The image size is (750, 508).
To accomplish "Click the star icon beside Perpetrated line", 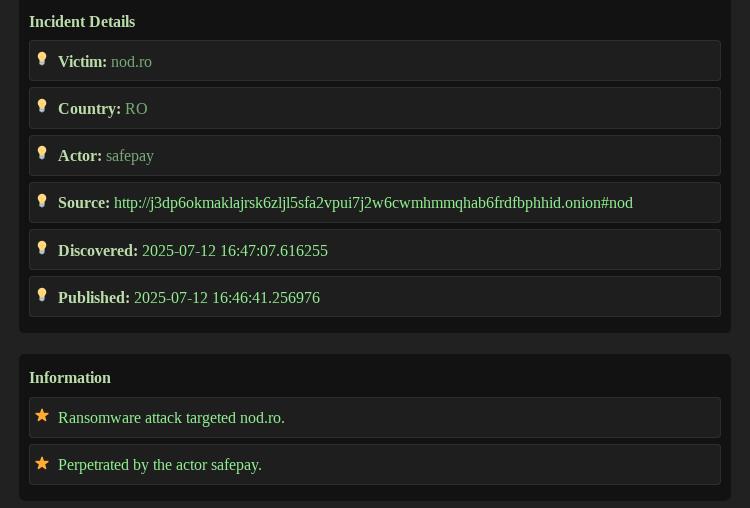I will (x=42, y=463).
